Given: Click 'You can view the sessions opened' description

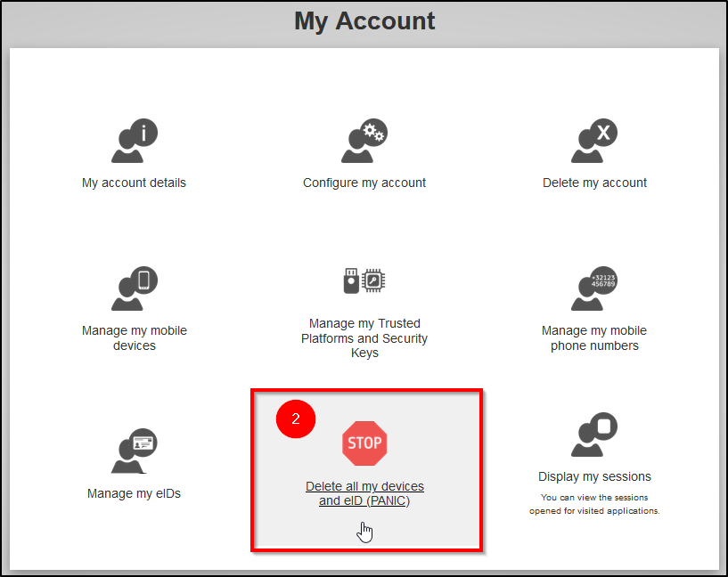Looking at the screenshot, I should click(x=594, y=504).
